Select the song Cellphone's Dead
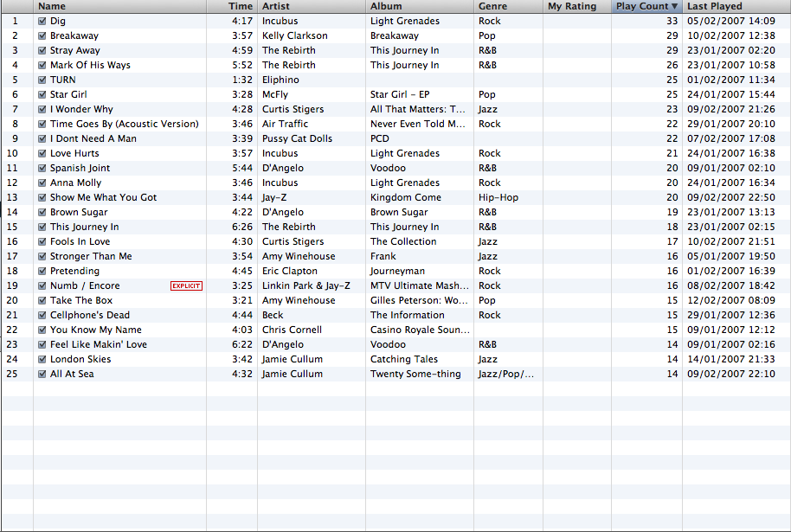 (x=90, y=315)
